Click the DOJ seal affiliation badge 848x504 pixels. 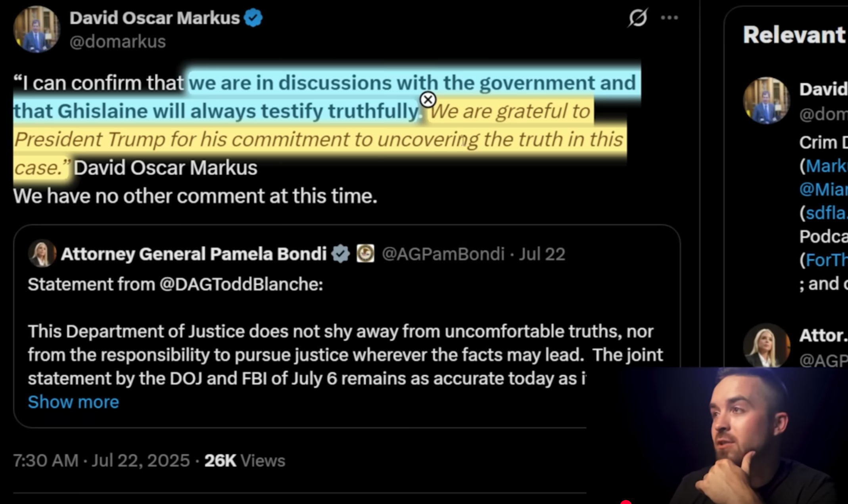click(x=365, y=253)
